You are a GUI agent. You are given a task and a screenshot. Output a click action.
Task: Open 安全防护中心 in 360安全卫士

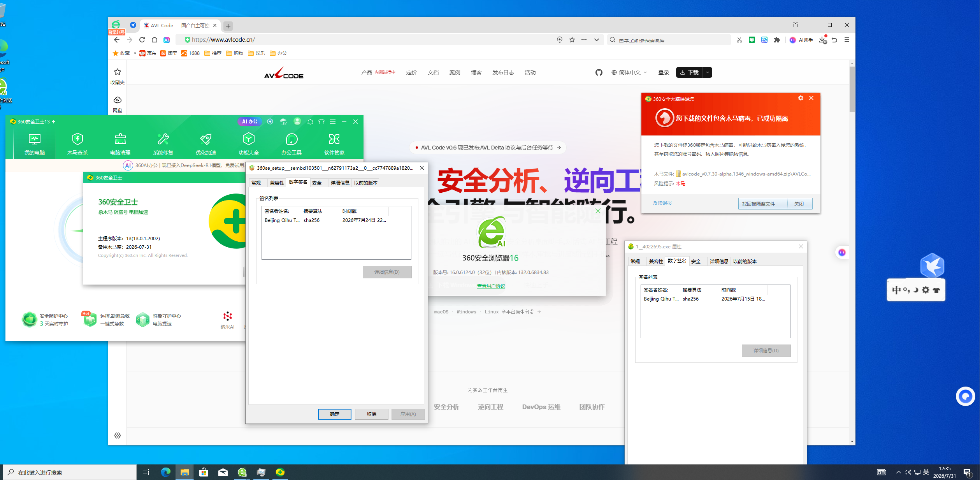pos(45,320)
